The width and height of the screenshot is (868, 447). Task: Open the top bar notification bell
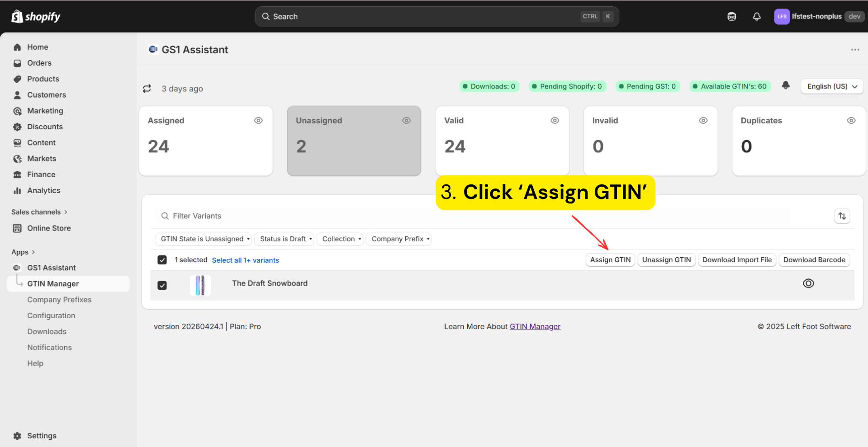tap(756, 17)
